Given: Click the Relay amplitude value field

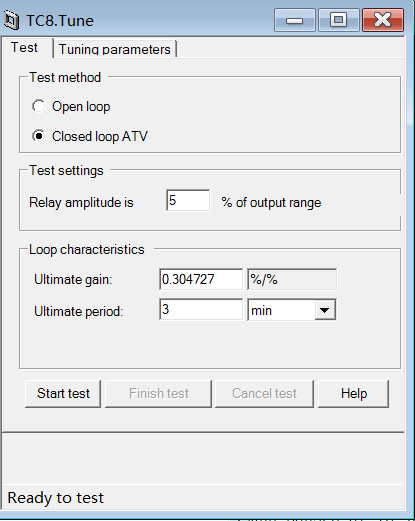Looking at the screenshot, I should coord(188,200).
